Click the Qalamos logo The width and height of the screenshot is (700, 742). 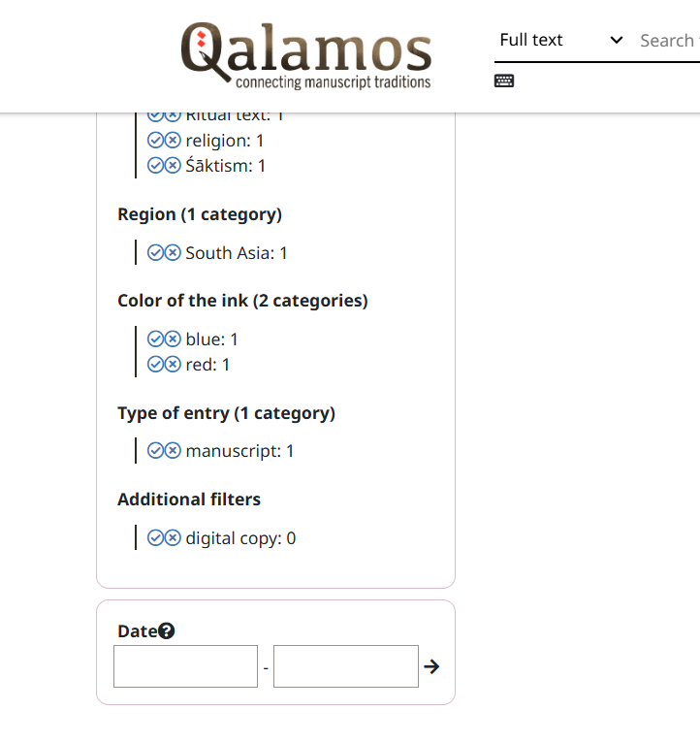coord(305,56)
